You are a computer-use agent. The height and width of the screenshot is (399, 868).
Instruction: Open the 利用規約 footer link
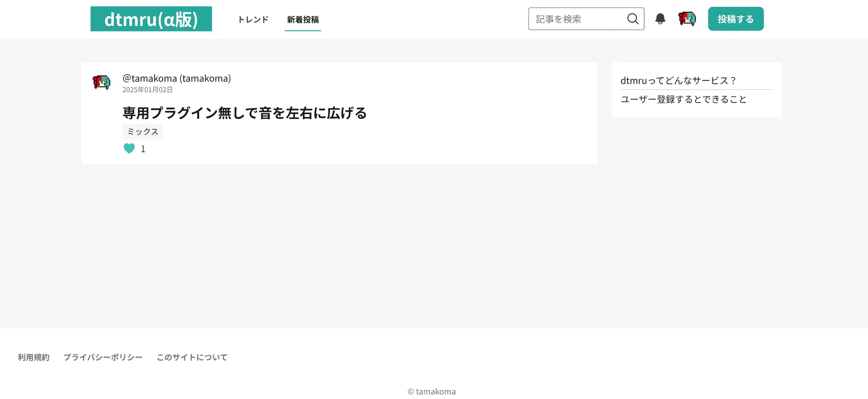33,357
